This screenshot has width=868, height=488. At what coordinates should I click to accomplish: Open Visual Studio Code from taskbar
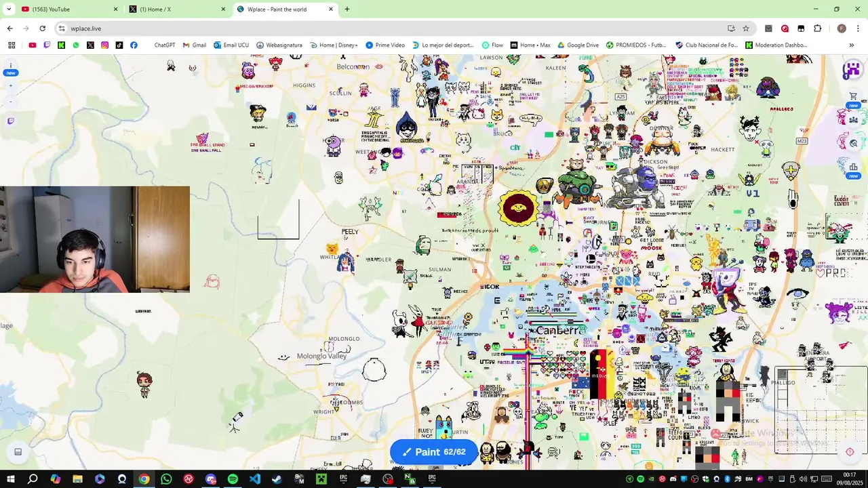[255, 479]
